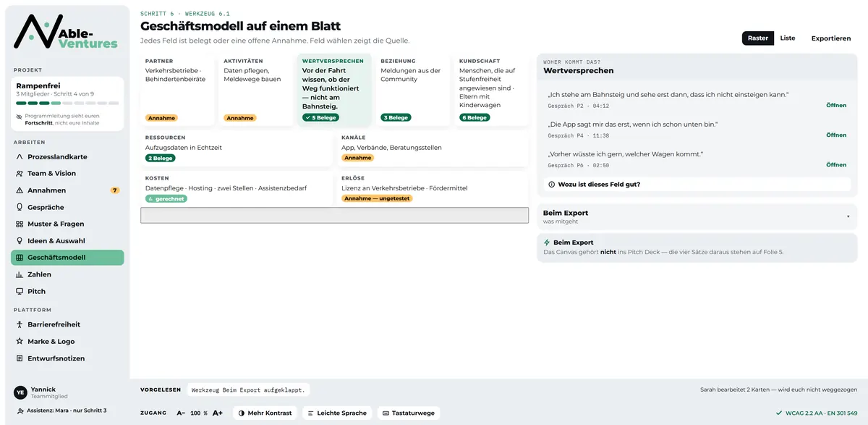868x425 pixels.
Task: Click the Rampenfrei project card
Action: (x=67, y=104)
